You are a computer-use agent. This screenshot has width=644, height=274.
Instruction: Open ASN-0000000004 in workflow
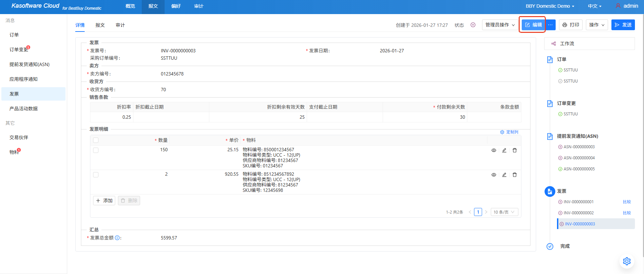pyautogui.click(x=576, y=158)
